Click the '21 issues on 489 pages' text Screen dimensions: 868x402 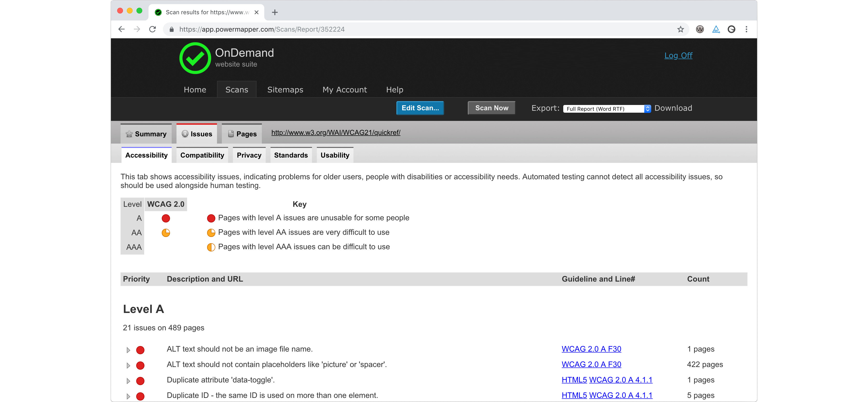coord(163,328)
